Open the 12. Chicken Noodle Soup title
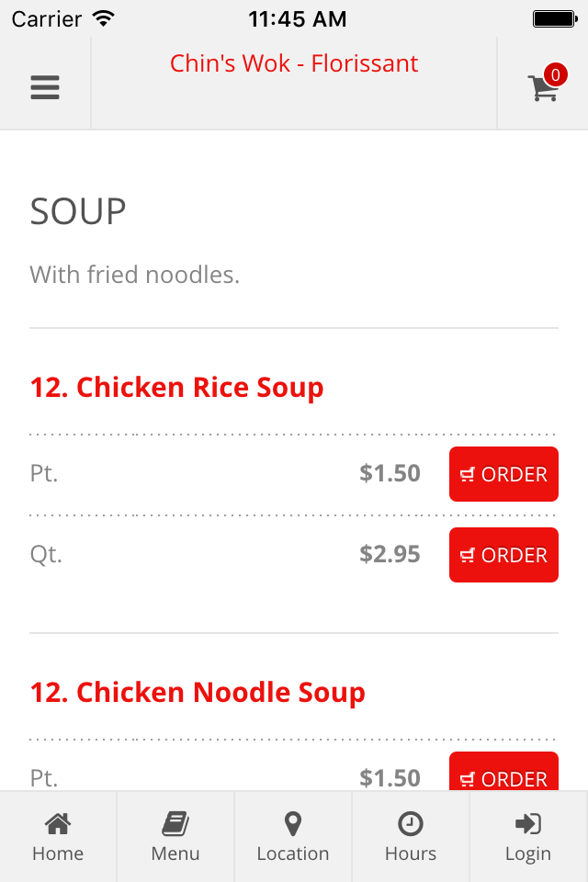Screen dimensions: 588x882 (198, 693)
